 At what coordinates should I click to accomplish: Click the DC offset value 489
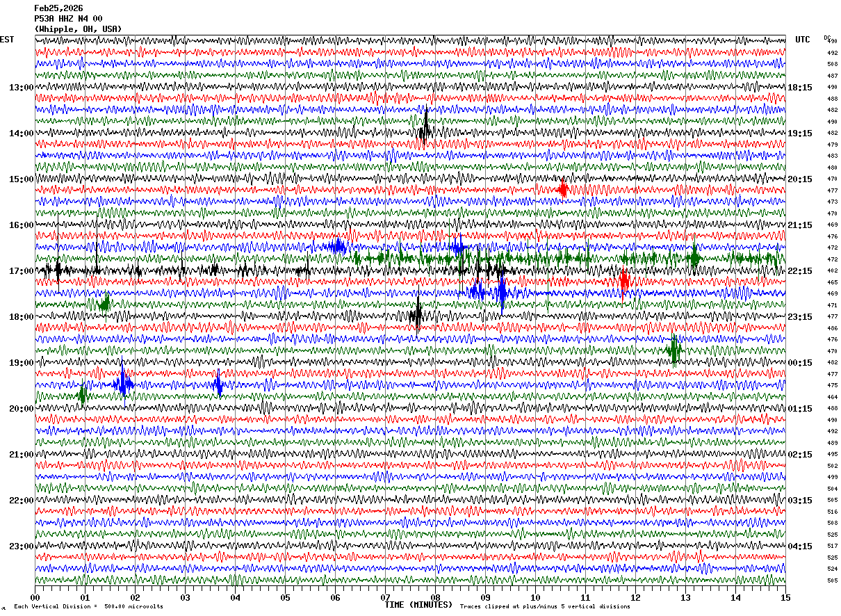pyautogui.click(x=832, y=443)
